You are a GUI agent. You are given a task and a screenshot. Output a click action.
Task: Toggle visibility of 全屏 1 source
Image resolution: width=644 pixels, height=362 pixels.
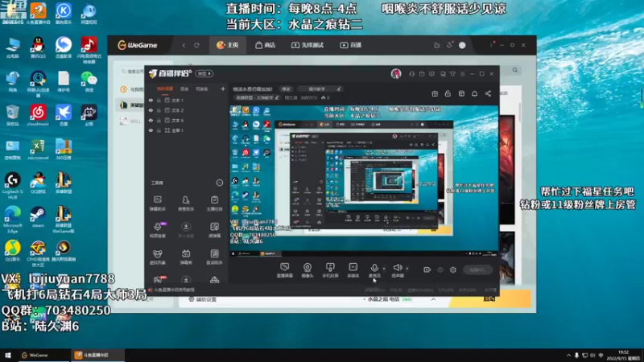click(x=151, y=130)
